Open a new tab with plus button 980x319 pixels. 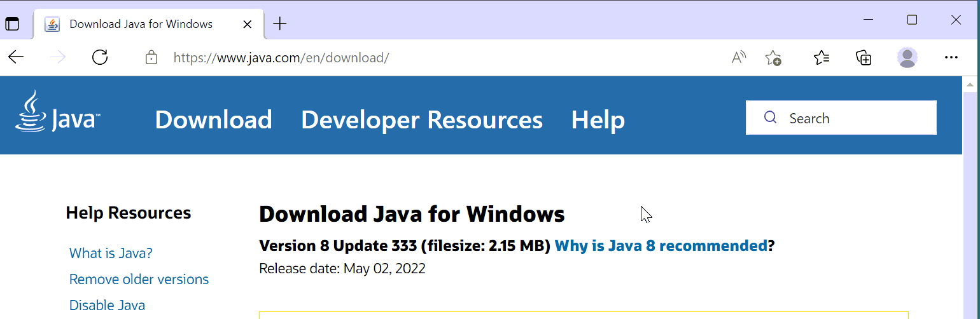point(280,24)
